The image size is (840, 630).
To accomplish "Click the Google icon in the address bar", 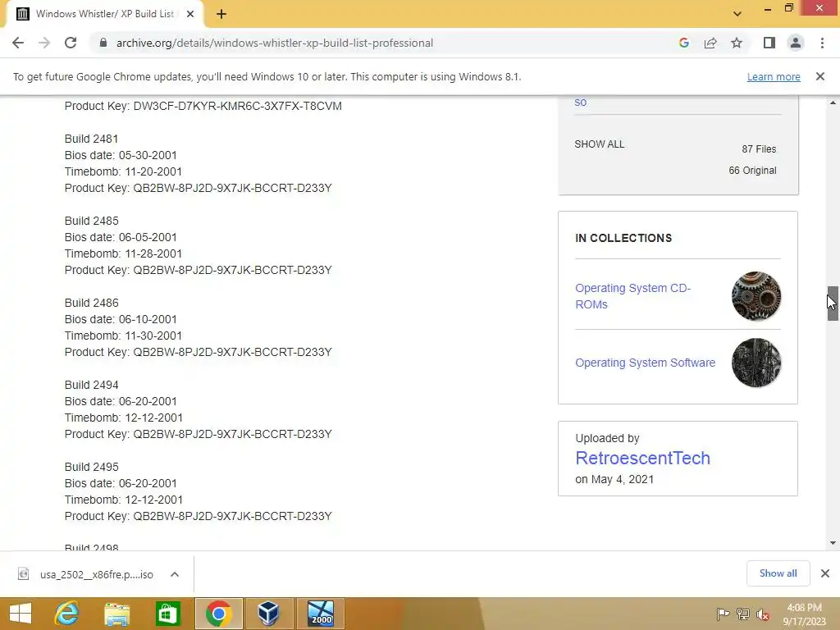I will pyautogui.click(x=683, y=43).
